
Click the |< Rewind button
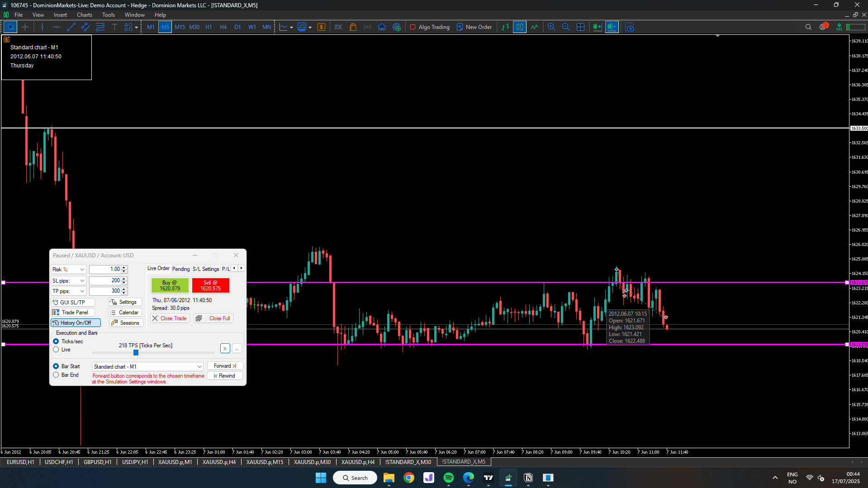(x=225, y=376)
